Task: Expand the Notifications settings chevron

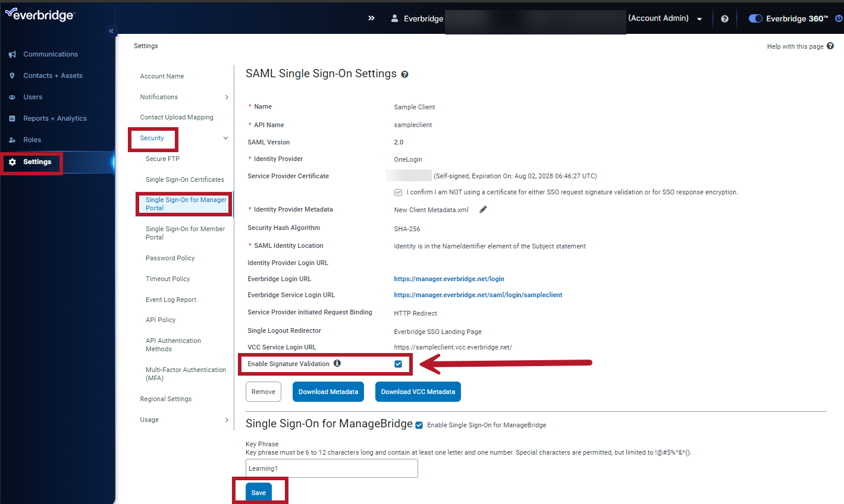Action: pyautogui.click(x=227, y=97)
